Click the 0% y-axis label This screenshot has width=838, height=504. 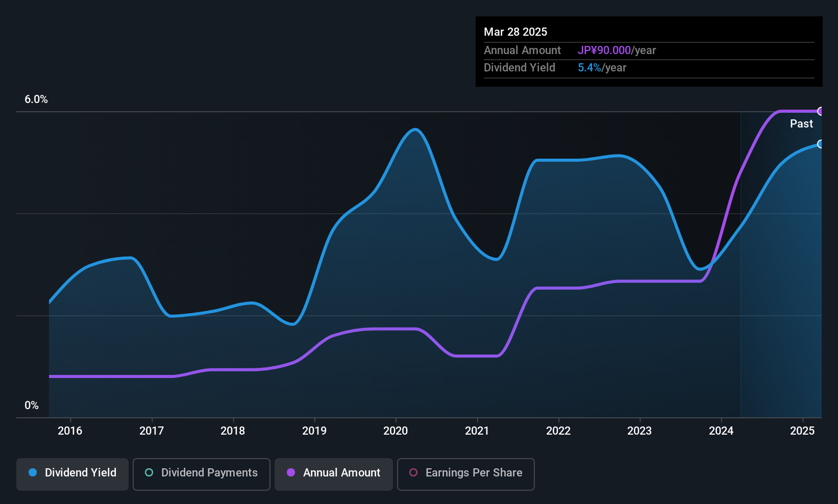[x=32, y=406]
